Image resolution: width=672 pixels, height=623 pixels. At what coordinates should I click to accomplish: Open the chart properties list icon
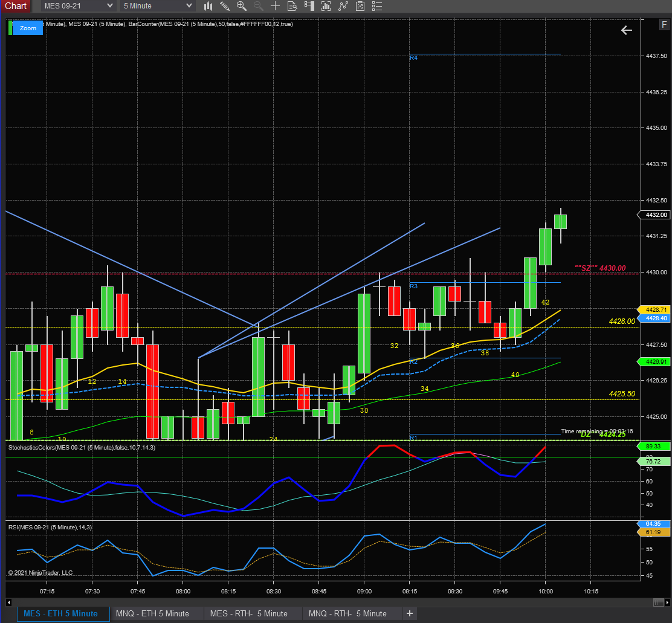(376, 6)
